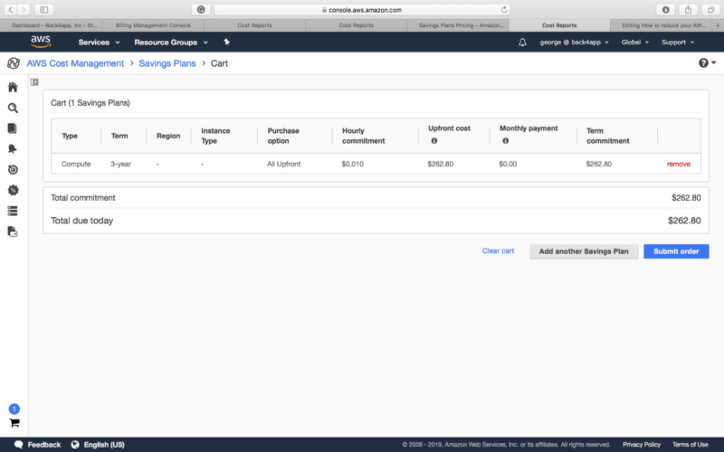Open the Global region dropdown
This screenshot has width=724, height=452.
click(x=635, y=42)
